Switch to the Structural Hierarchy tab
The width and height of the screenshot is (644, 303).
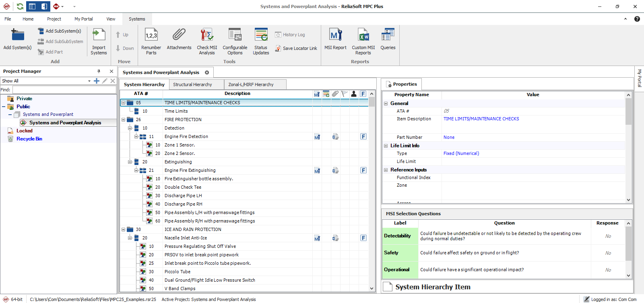tap(192, 85)
